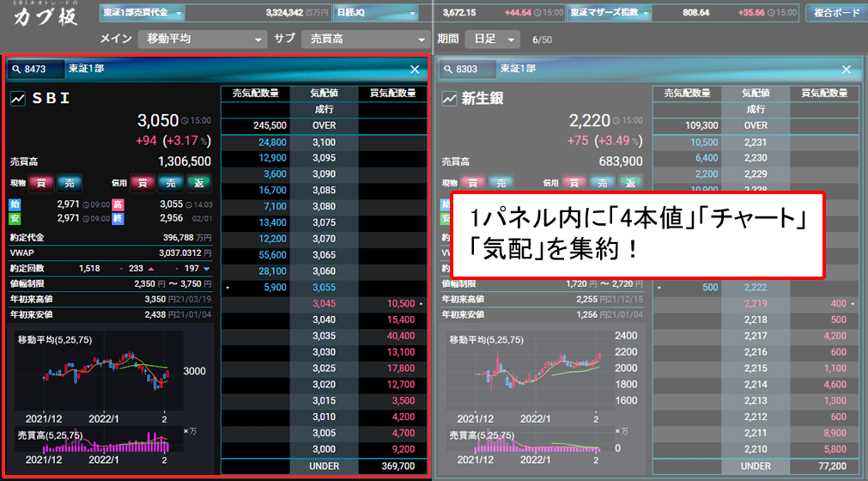Click 6/50 panel count indicator
The width and height of the screenshot is (868, 481).
pos(542,40)
